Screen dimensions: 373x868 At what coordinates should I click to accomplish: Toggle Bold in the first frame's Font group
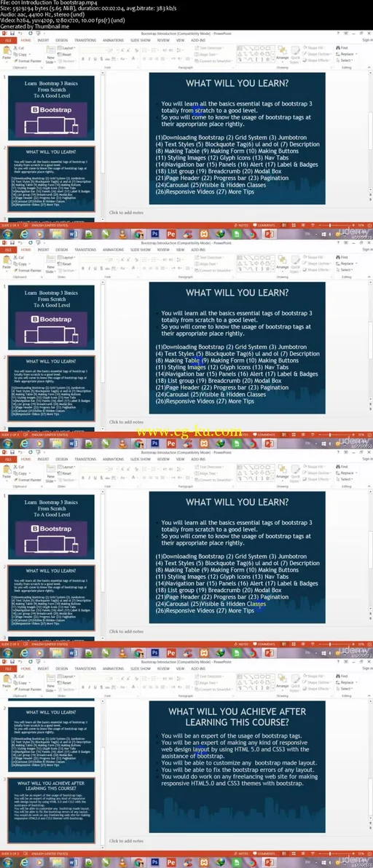(x=82, y=59)
